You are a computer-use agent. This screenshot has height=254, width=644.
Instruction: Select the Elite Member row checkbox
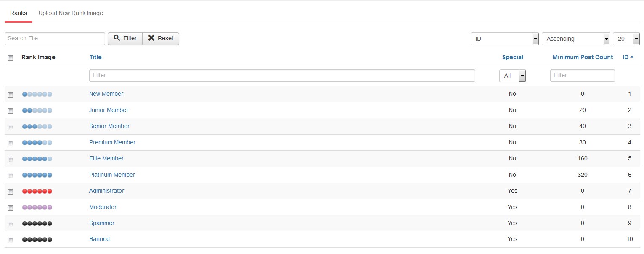point(11,159)
